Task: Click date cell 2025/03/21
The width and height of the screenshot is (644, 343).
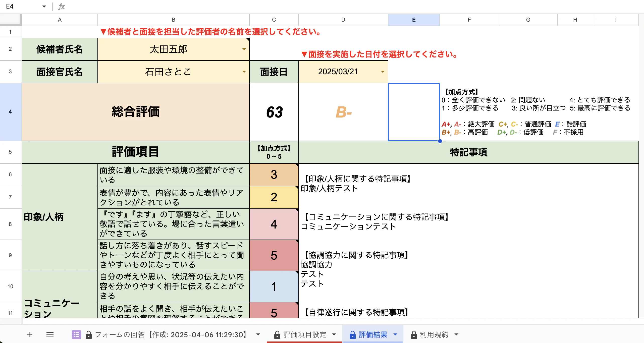Action: 343,72
